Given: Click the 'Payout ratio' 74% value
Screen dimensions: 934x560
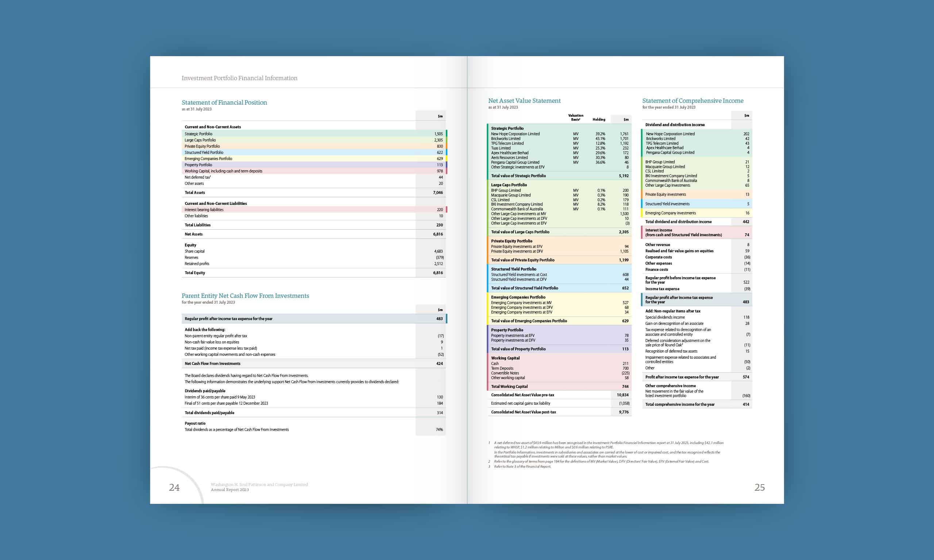Looking at the screenshot, I should (439, 429).
